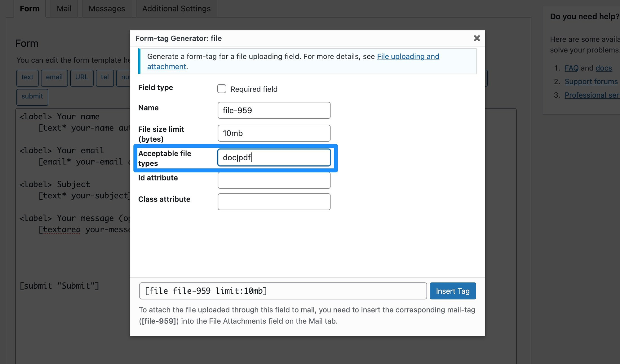620x364 pixels.
Task: Click the tel form-tag generator icon
Action: [x=104, y=77]
